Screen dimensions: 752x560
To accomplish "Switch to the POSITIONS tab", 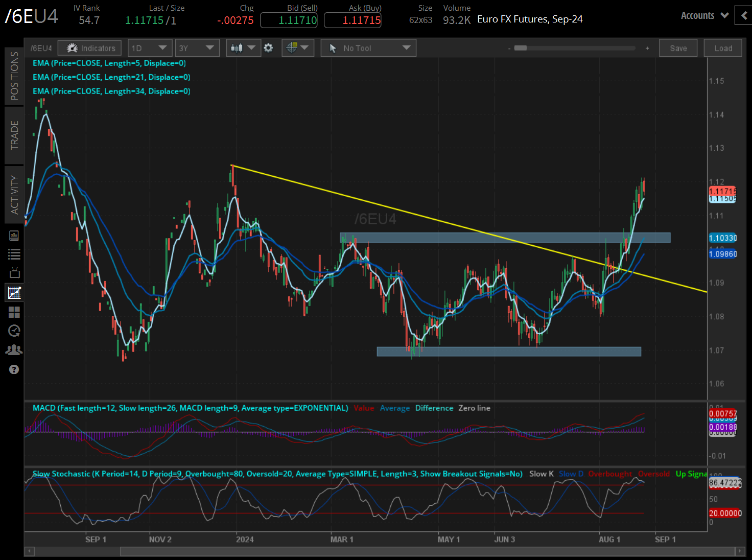I will click(x=14, y=76).
